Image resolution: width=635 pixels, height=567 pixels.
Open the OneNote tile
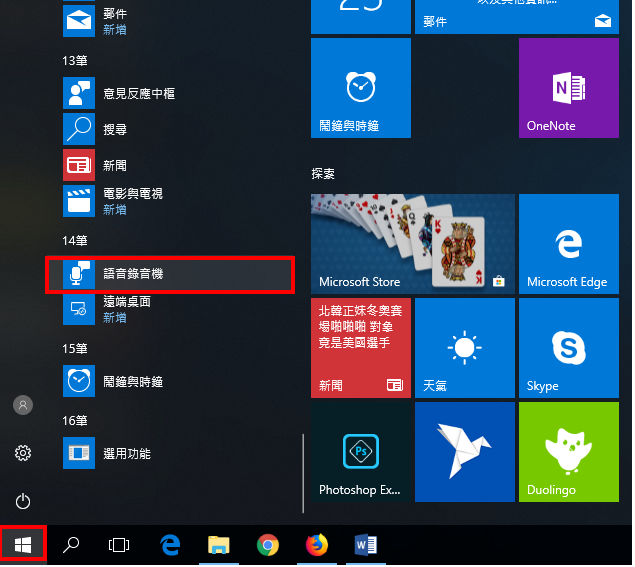pos(569,88)
